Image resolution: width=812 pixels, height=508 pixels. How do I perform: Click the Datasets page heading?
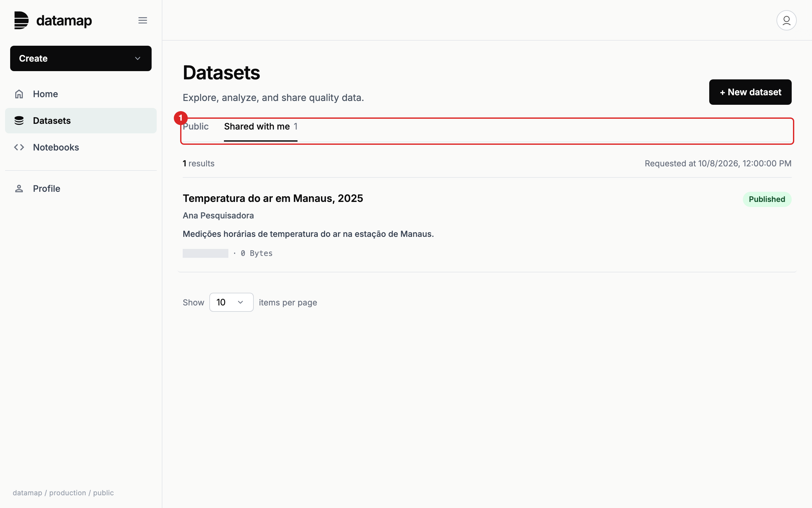coord(221,73)
